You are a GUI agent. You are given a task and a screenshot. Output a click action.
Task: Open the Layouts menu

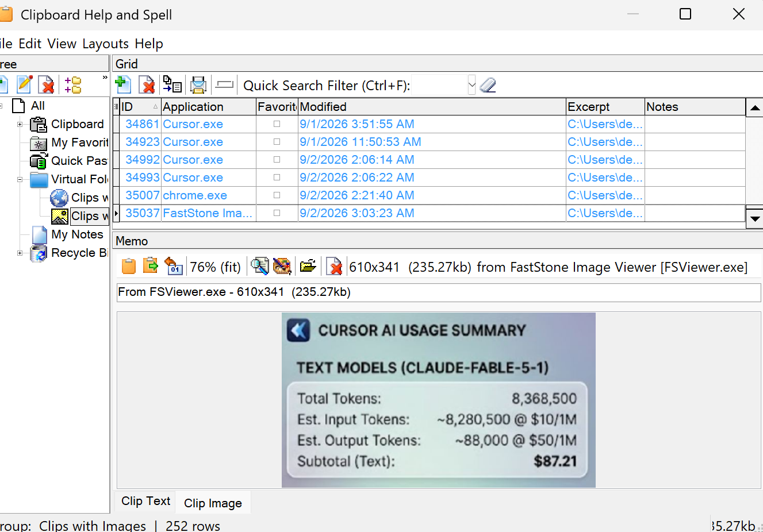pyautogui.click(x=106, y=44)
